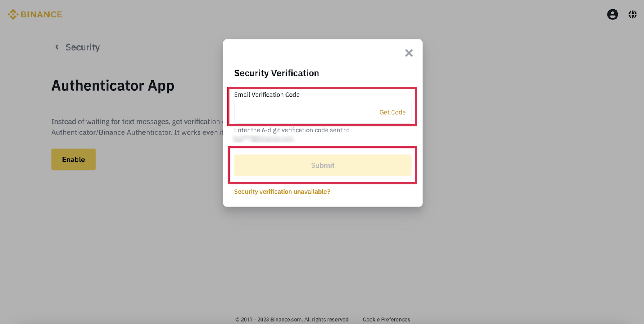Dismiss the dialog via the X icon

pyautogui.click(x=409, y=53)
